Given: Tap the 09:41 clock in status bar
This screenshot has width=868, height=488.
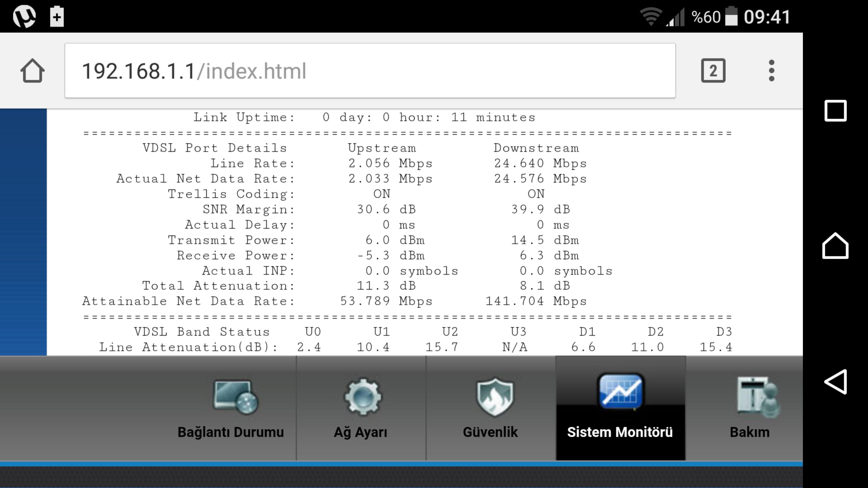Looking at the screenshot, I should tap(767, 17).
